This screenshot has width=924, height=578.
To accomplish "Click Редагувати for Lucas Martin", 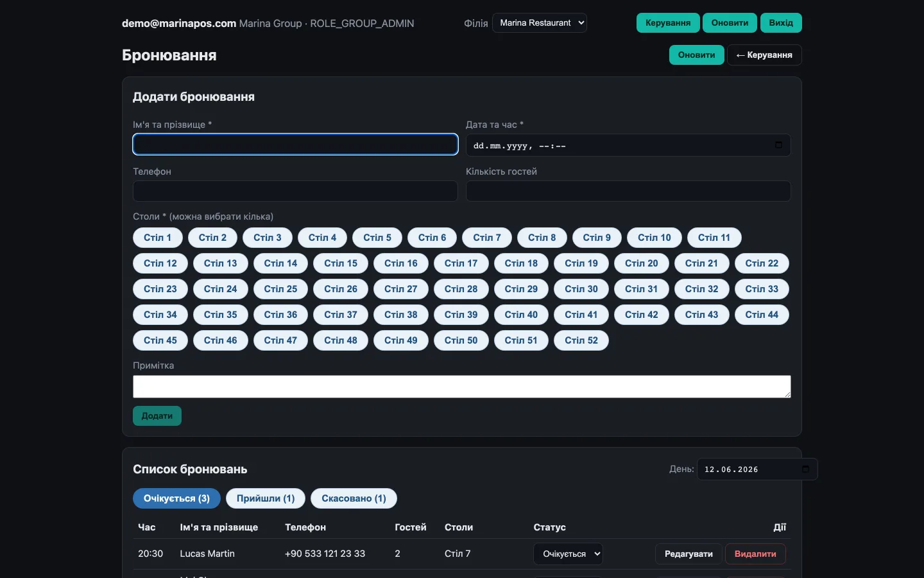I will (689, 554).
